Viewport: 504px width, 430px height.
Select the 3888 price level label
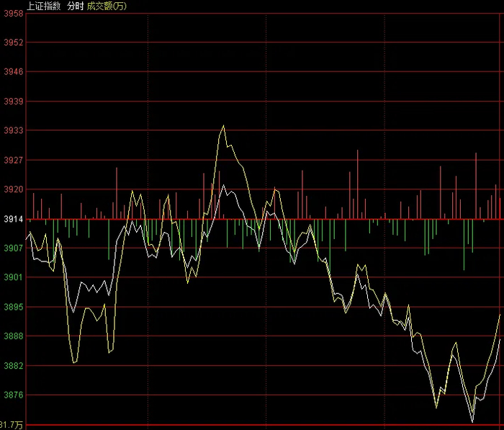[x=14, y=336]
